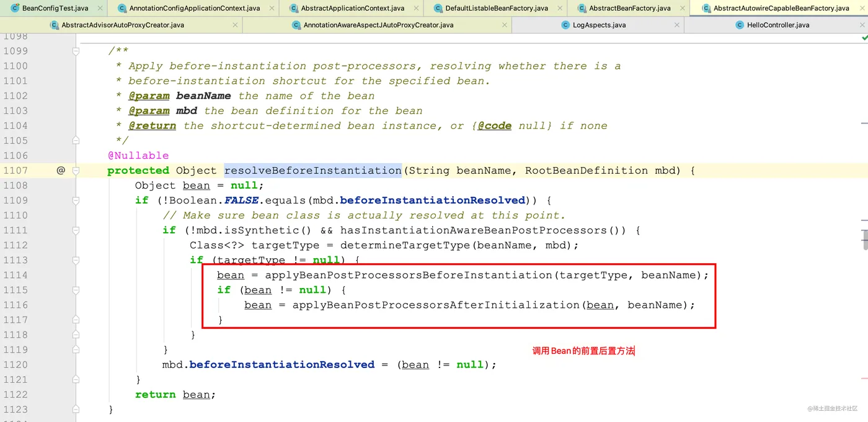Close the LogAspects.java tab
Screen dimensions: 868x422
pyautogui.click(x=676, y=25)
